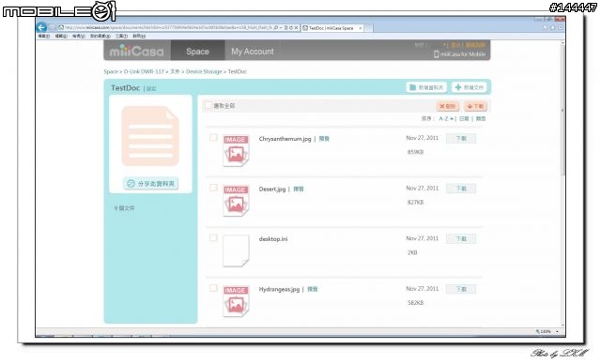Open the 編輯(E) Edit menu
This screenshot has width=601, height=364.
point(61,36)
